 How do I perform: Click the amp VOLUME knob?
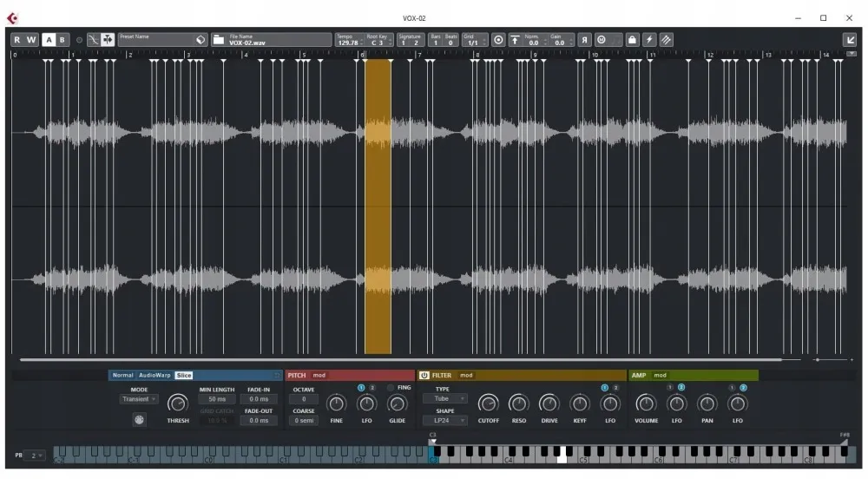pos(646,404)
